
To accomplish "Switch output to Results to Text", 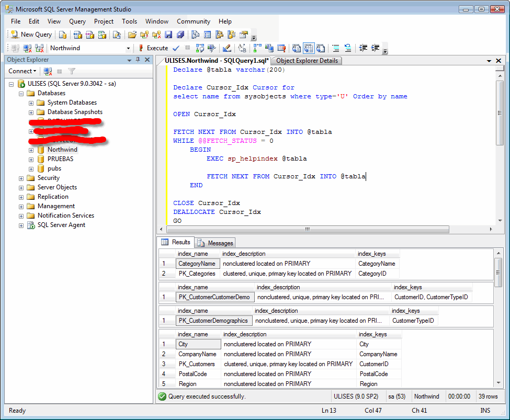I will [x=296, y=48].
